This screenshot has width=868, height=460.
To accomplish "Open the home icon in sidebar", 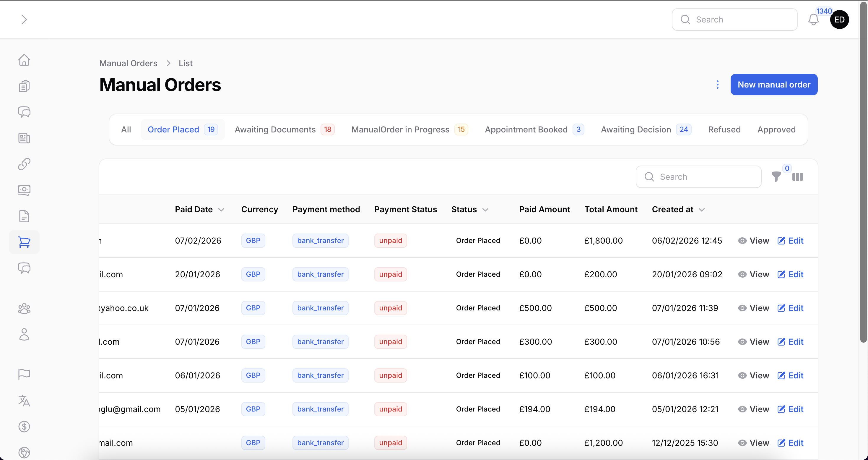I will coord(24,60).
